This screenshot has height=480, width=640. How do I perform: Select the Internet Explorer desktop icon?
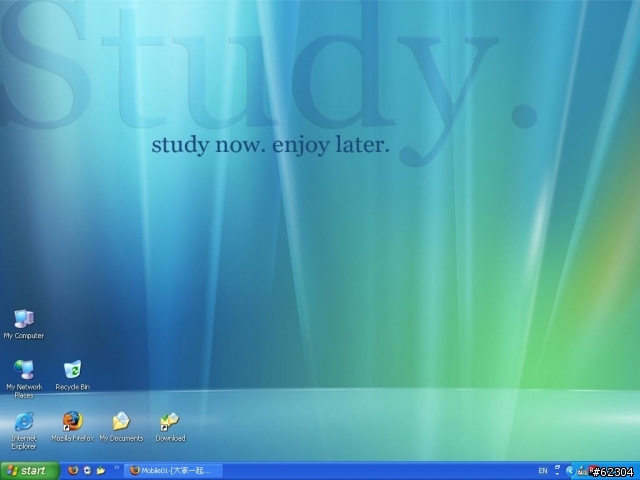point(24,431)
